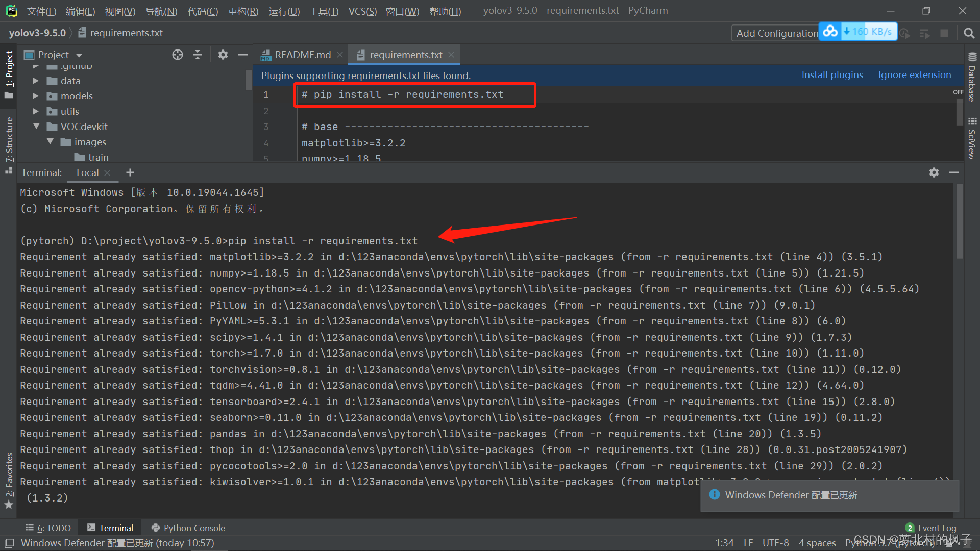Open the 编辑(E) menu

point(80,11)
